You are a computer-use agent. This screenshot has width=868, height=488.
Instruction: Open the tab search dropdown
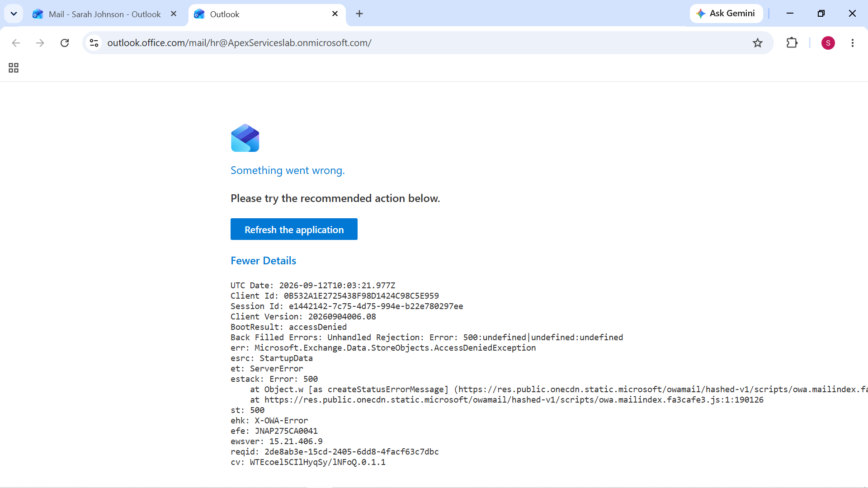pos(14,14)
